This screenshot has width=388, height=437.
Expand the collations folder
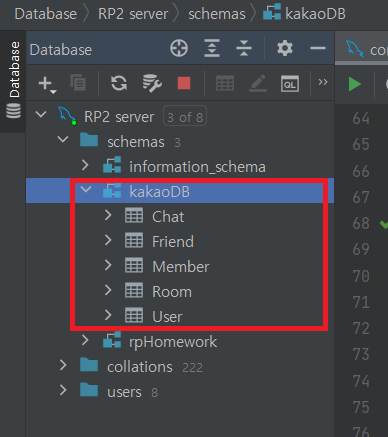click(63, 365)
